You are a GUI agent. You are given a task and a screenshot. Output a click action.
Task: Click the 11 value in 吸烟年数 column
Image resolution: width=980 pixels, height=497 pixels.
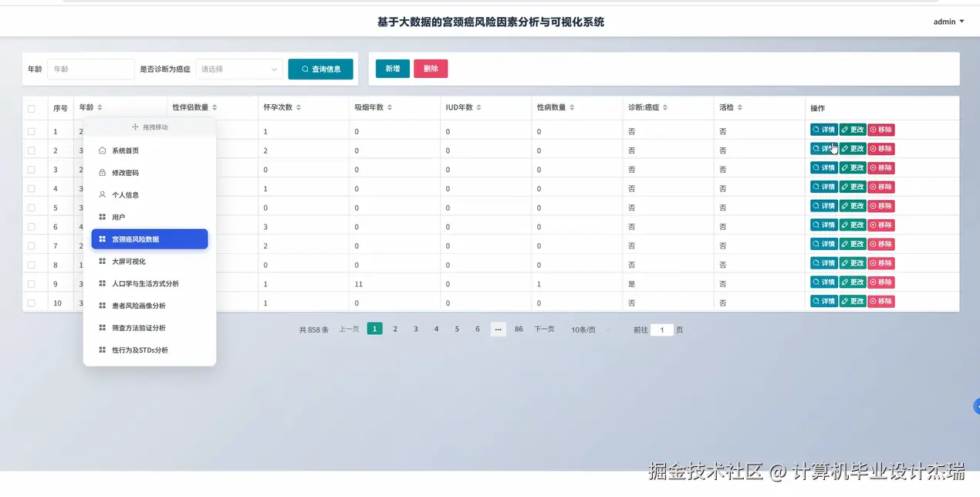(358, 284)
